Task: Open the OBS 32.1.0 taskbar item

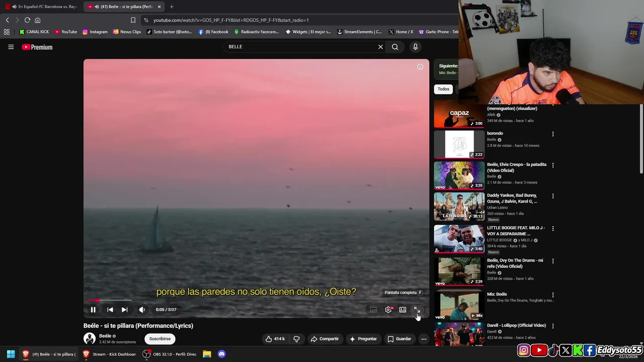Action: (170, 354)
